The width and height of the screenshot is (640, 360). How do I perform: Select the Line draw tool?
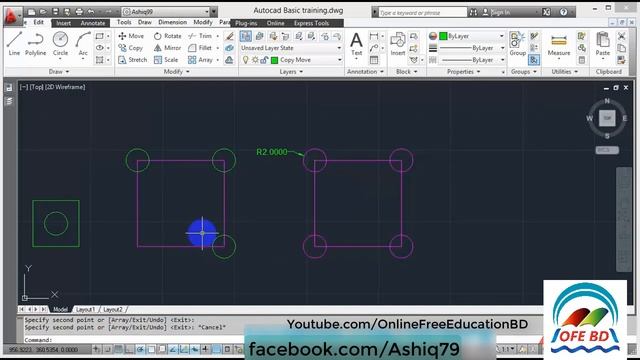tap(14, 44)
